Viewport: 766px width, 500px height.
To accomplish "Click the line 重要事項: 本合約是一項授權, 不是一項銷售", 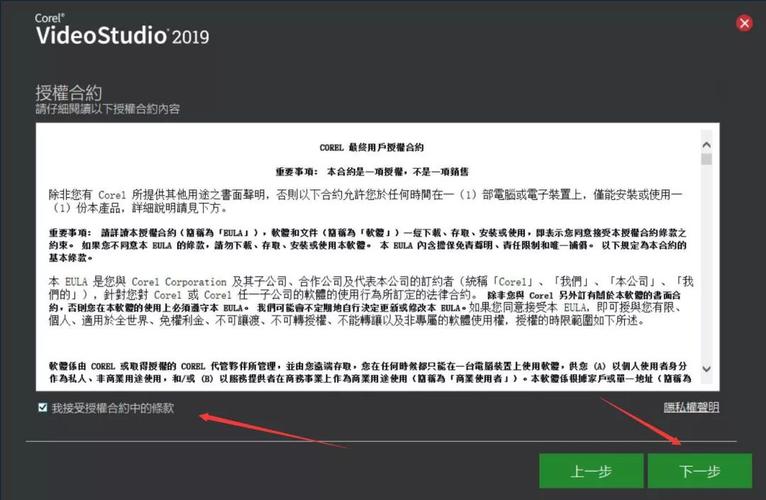I will [372, 172].
